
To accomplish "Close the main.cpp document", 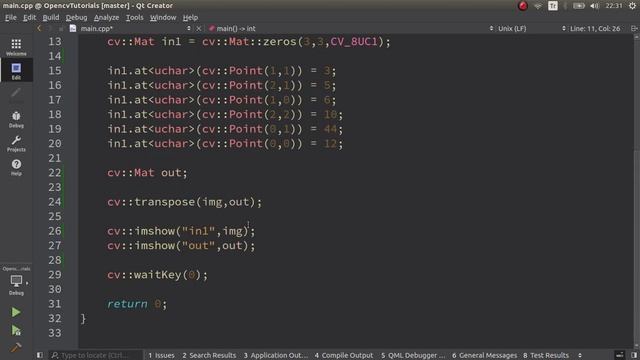I will point(198,29).
